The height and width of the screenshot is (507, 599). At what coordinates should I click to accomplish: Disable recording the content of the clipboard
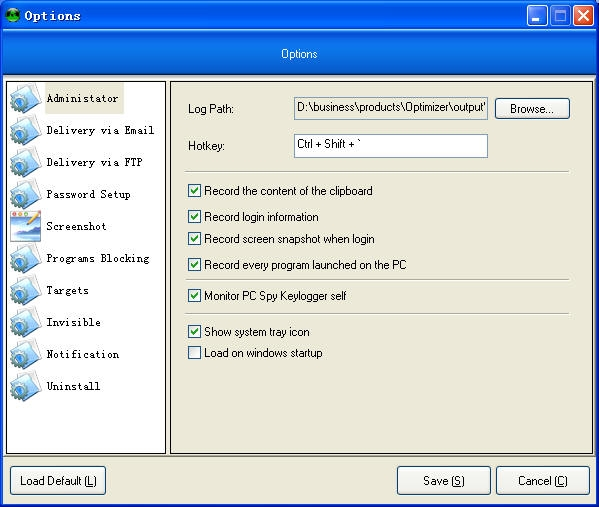[x=194, y=191]
